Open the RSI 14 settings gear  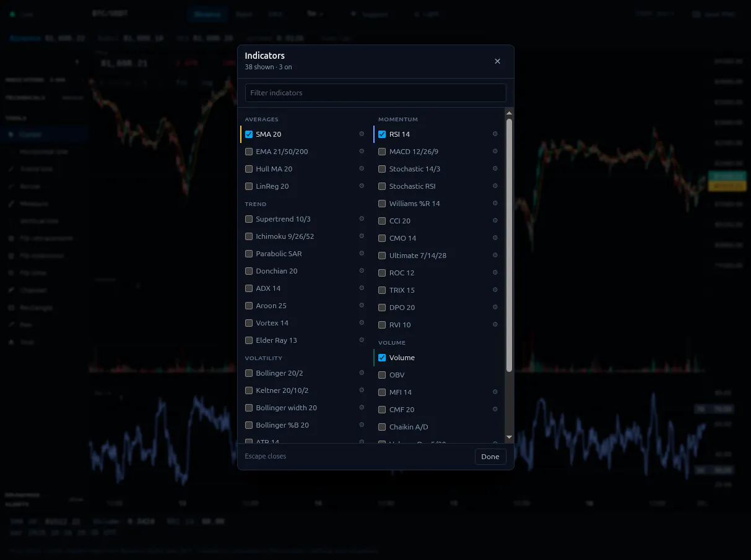pos(495,134)
